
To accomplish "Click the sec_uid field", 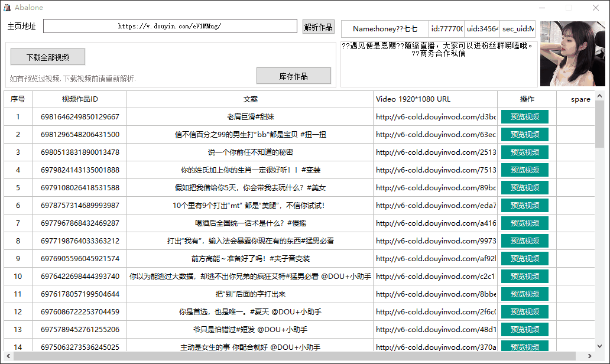I will point(517,29).
